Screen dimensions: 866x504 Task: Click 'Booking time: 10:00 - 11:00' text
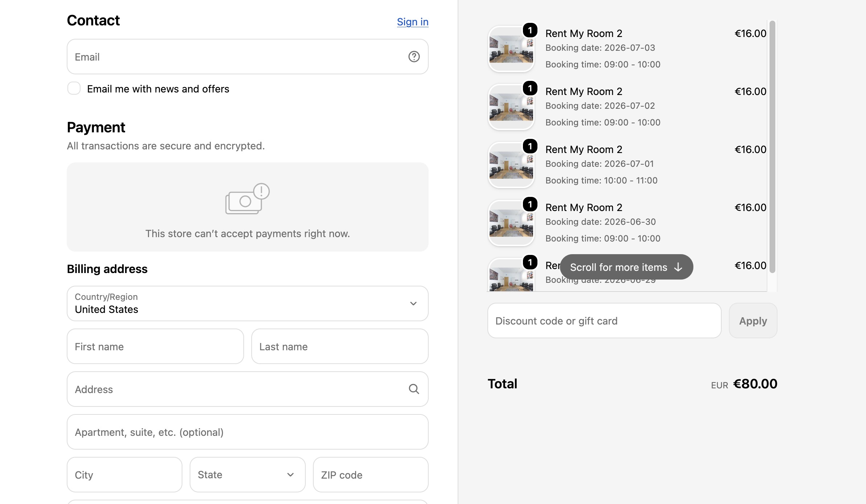click(x=601, y=181)
